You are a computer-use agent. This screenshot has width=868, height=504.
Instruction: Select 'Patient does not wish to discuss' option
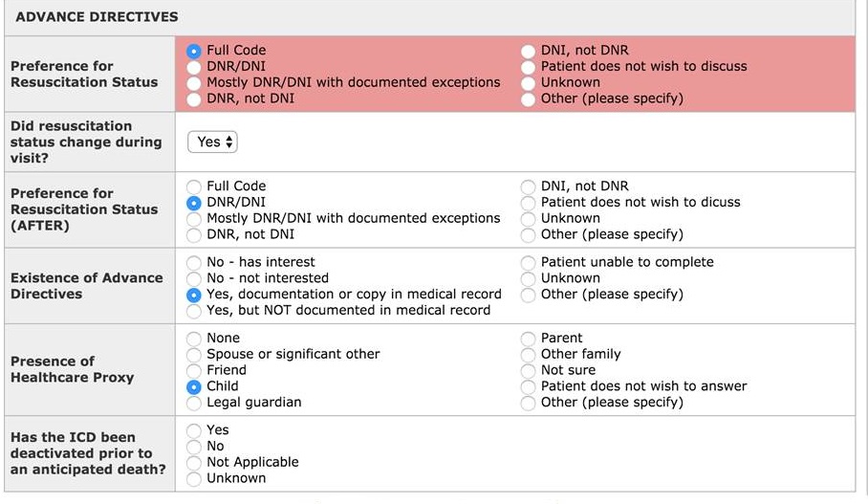pyautogui.click(x=529, y=67)
